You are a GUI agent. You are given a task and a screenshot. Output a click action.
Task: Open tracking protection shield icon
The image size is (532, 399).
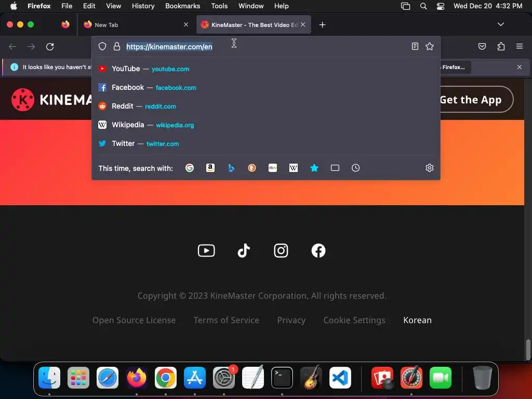tap(102, 46)
